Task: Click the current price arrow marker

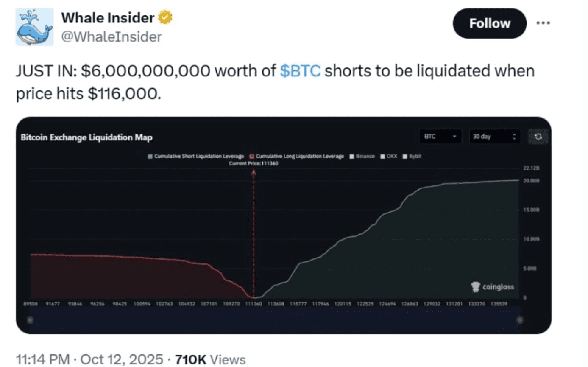Action: pyautogui.click(x=254, y=172)
